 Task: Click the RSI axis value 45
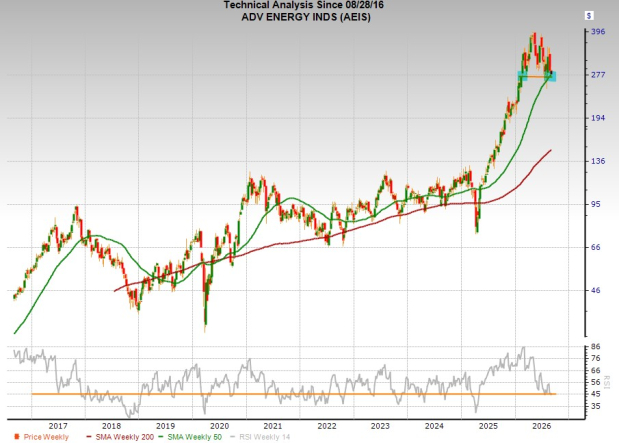coord(596,394)
